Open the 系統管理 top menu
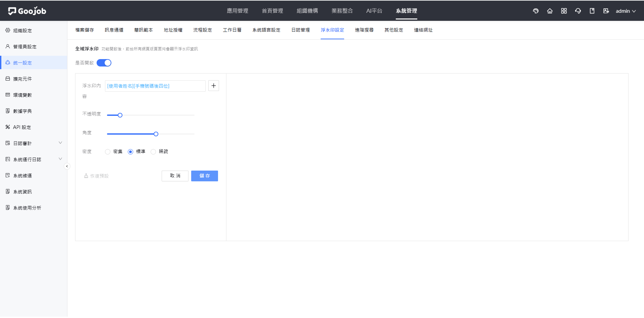 pyautogui.click(x=407, y=11)
